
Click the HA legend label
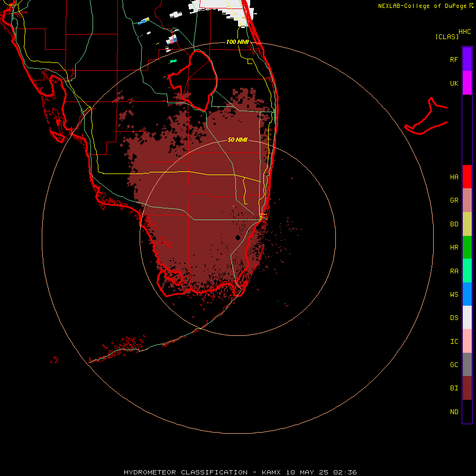tap(454, 177)
